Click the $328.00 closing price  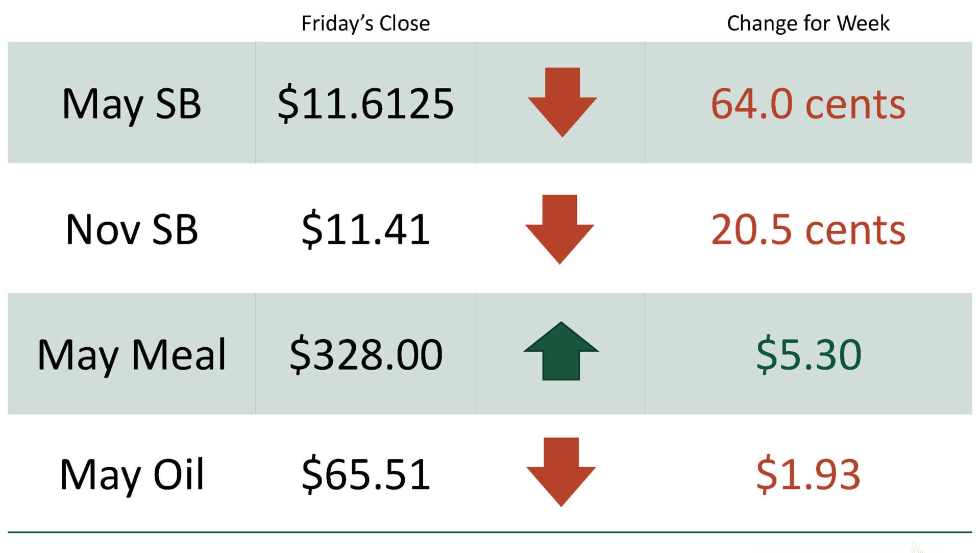(x=365, y=354)
